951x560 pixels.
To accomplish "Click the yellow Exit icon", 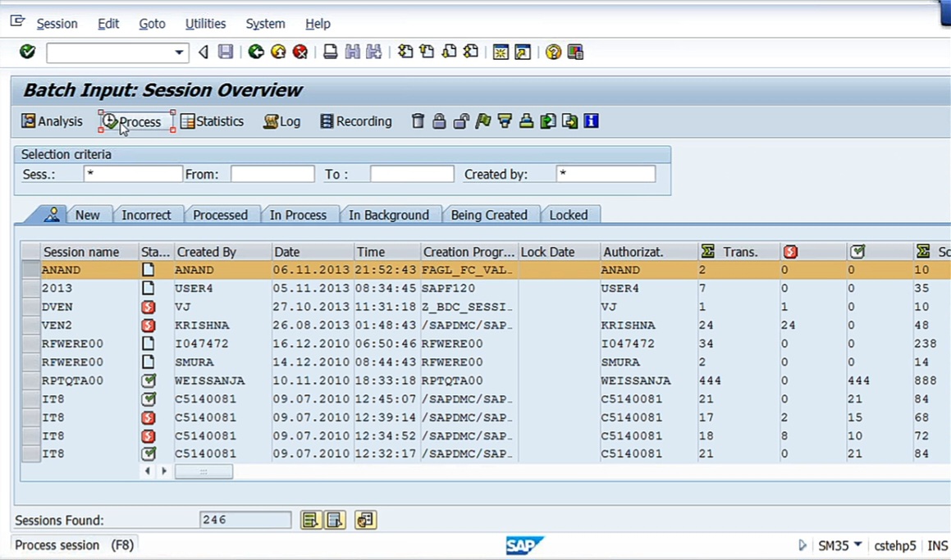I will click(x=278, y=52).
